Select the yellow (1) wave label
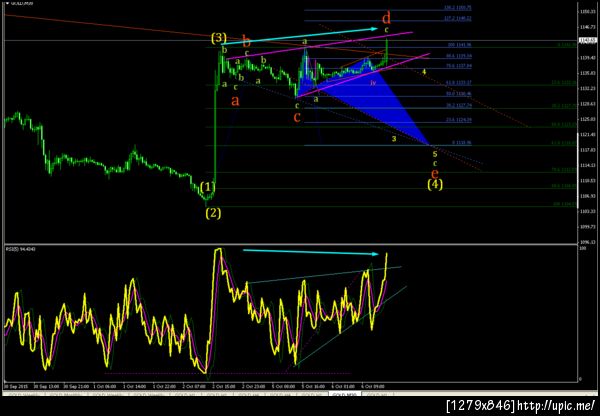 coord(208,188)
